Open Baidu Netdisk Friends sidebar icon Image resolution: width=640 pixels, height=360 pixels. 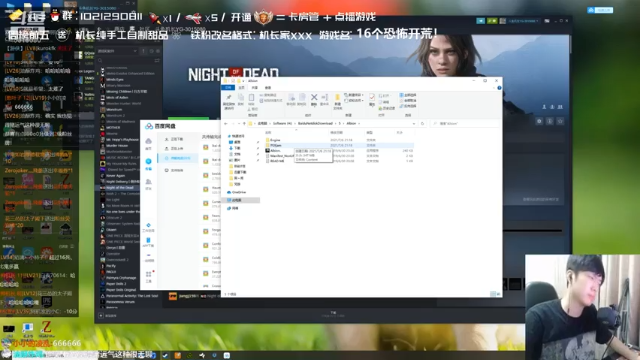click(148, 184)
